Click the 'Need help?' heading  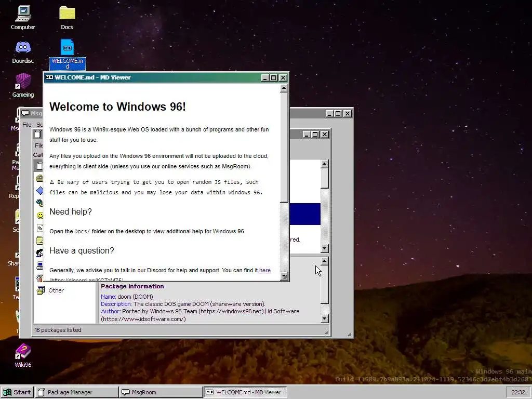pyautogui.click(x=71, y=212)
